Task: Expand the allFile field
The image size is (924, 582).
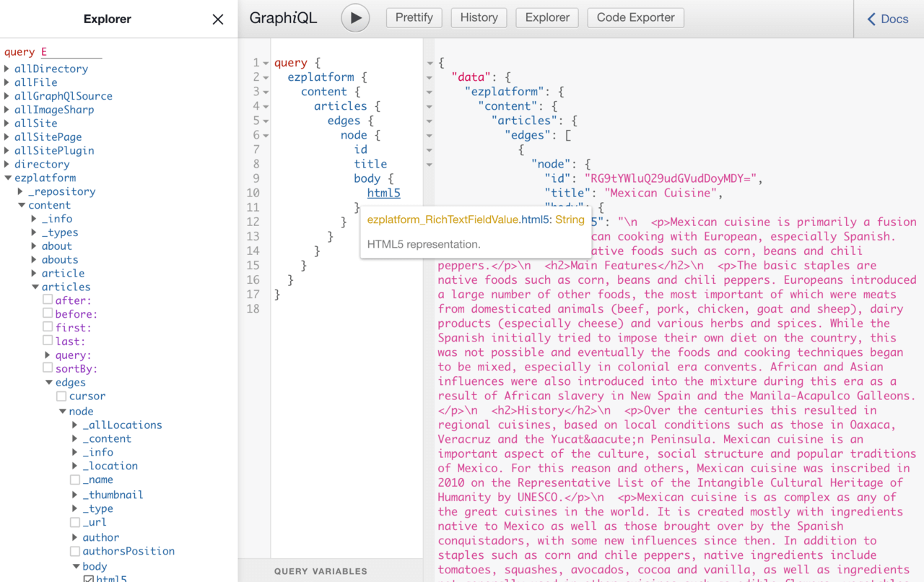Action: (x=7, y=82)
